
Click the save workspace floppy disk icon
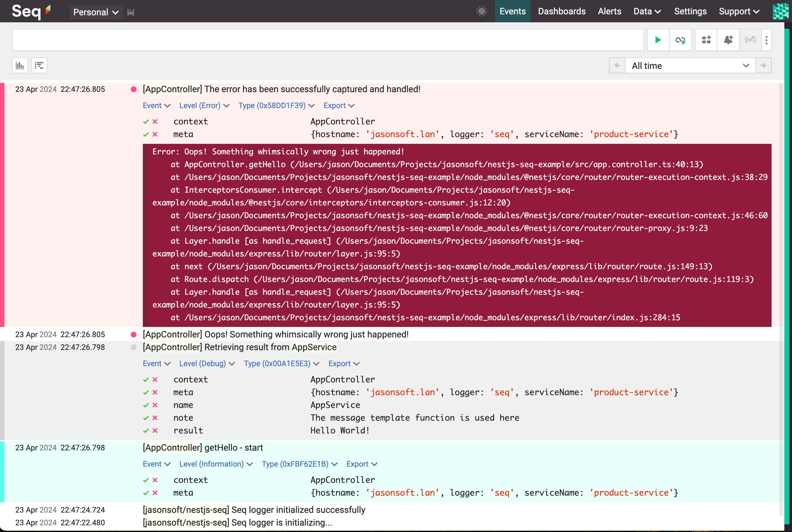click(131, 12)
